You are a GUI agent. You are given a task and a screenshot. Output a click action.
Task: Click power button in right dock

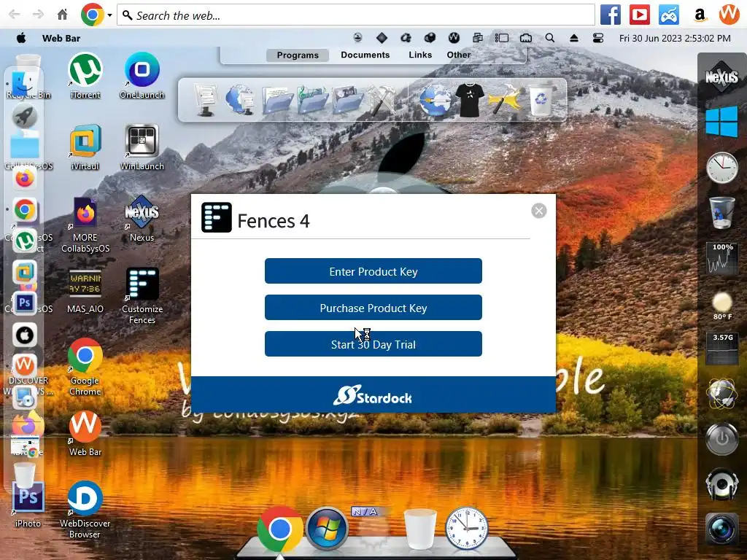tap(722, 438)
